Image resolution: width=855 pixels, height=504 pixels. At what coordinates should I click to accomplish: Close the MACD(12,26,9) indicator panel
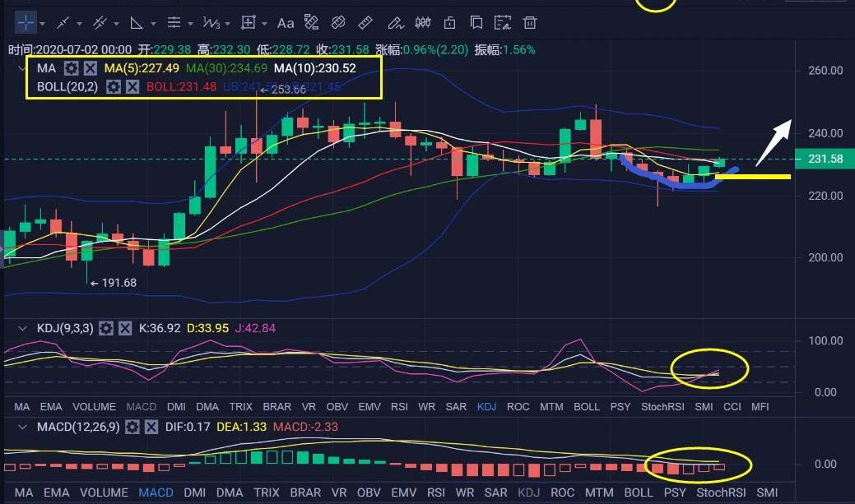(x=151, y=427)
